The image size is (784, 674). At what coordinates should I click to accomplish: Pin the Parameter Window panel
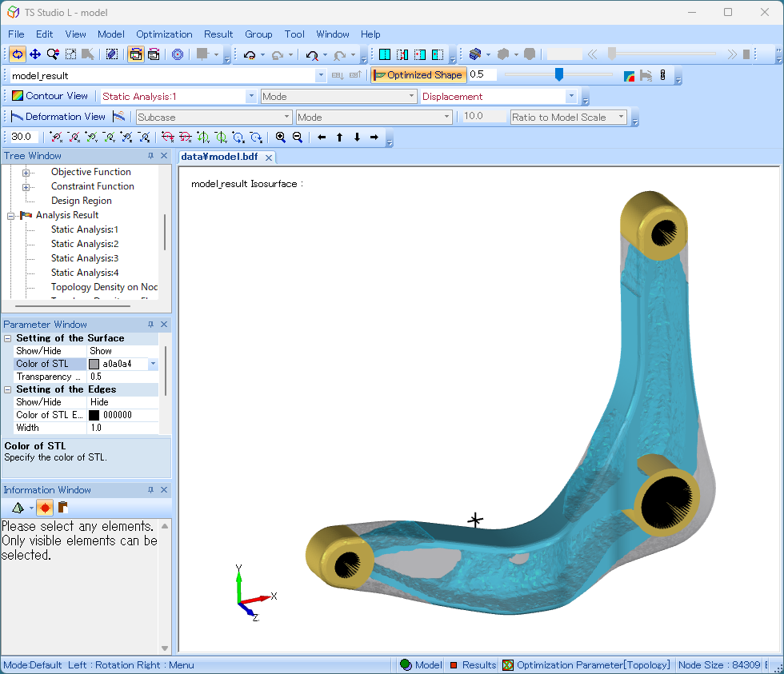pyautogui.click(x=150, y=325)
